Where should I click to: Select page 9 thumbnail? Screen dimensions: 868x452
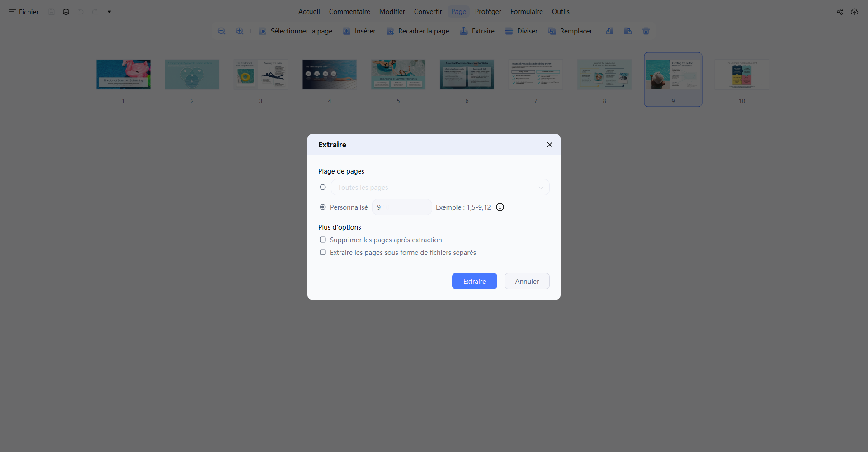673,75
